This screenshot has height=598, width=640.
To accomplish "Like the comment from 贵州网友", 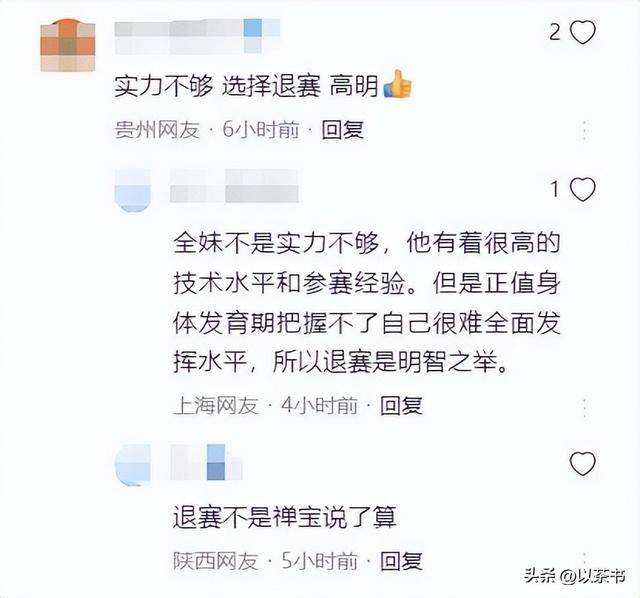I will pos(582,32).
